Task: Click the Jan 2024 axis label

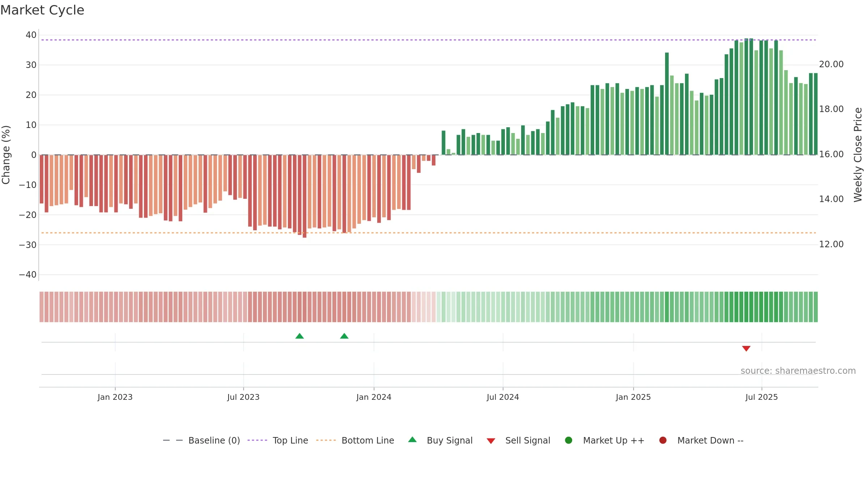Action: (374, 397)
